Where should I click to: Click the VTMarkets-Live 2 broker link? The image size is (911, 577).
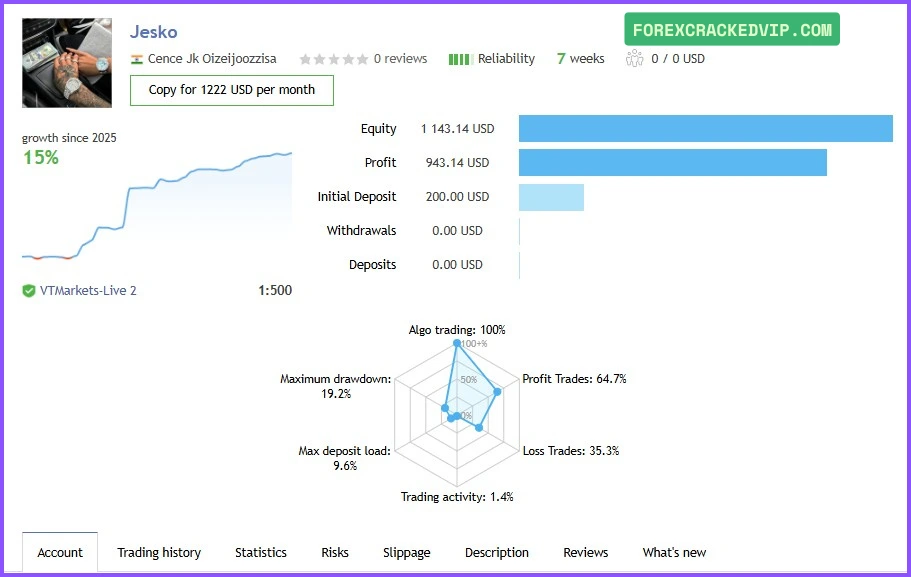coord(88,291)
